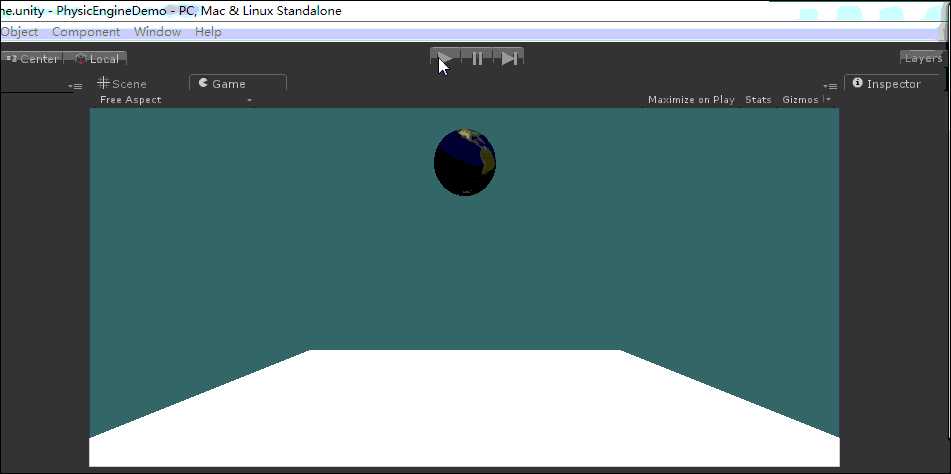Open the Gizmos dropdown
Screen dimensions: 951x474
click(x=807, y=100)
